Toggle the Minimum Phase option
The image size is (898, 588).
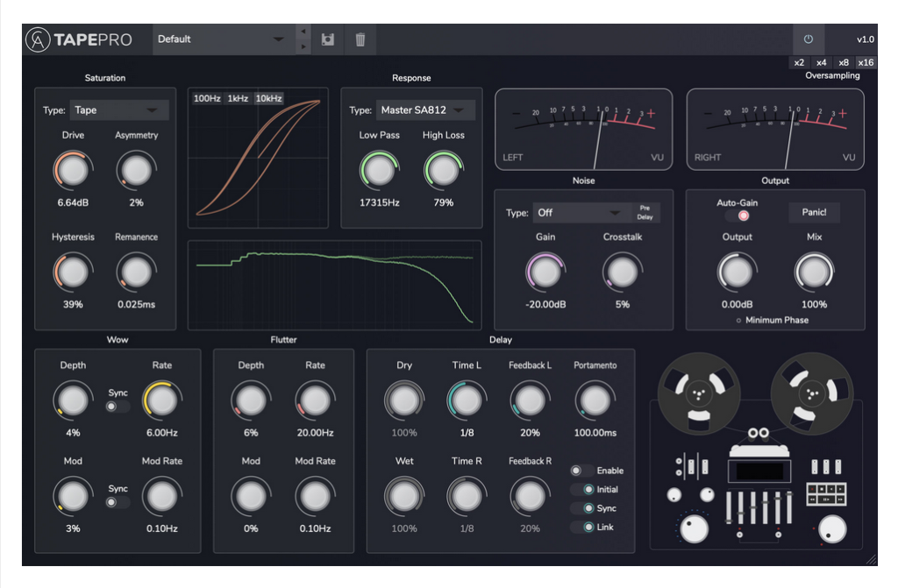point(773,320)
